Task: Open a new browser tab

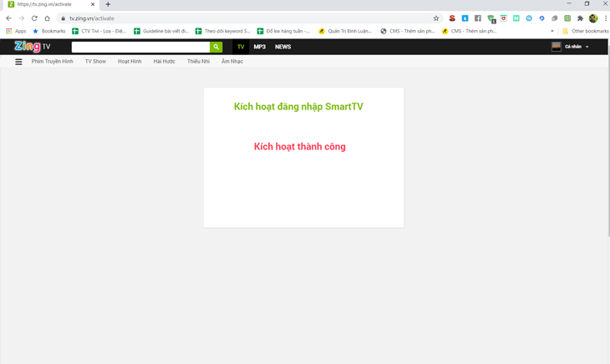Action: tap(108, 4)
